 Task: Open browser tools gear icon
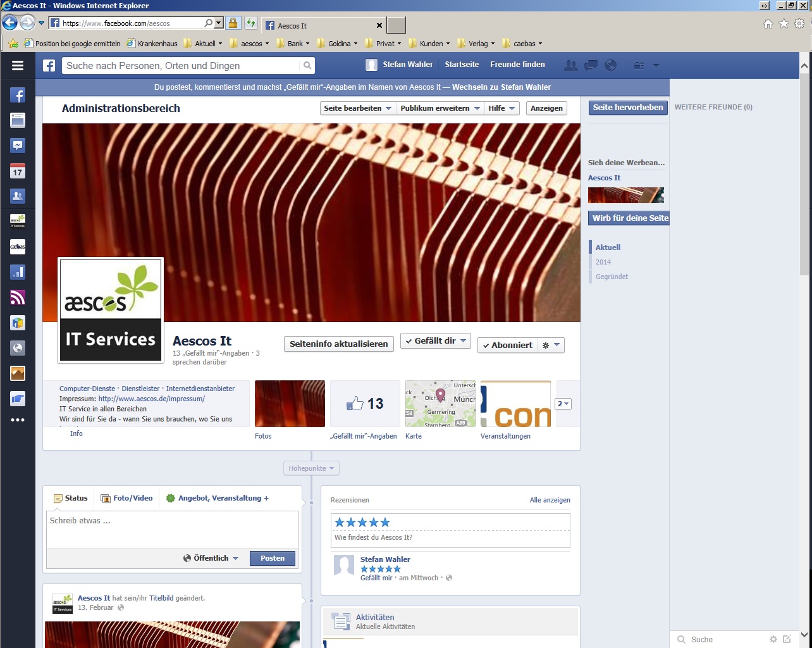point(799,24)
